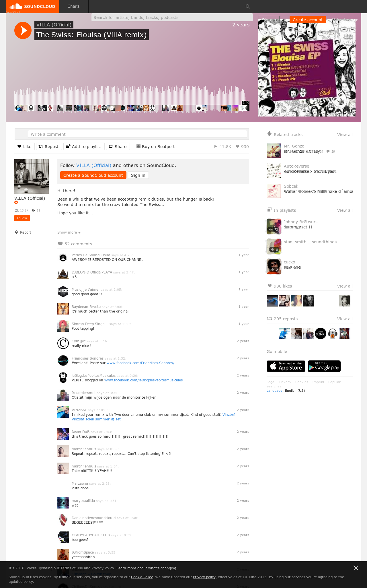The image size is (367, 588).
Task: Open Buy on Beatport link
Action: [156, 146]
